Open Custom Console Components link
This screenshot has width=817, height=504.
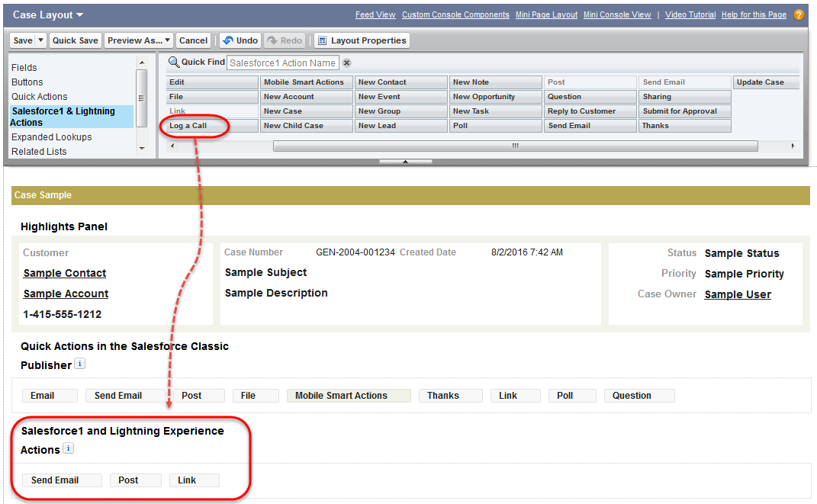click(x=455, y=15)
